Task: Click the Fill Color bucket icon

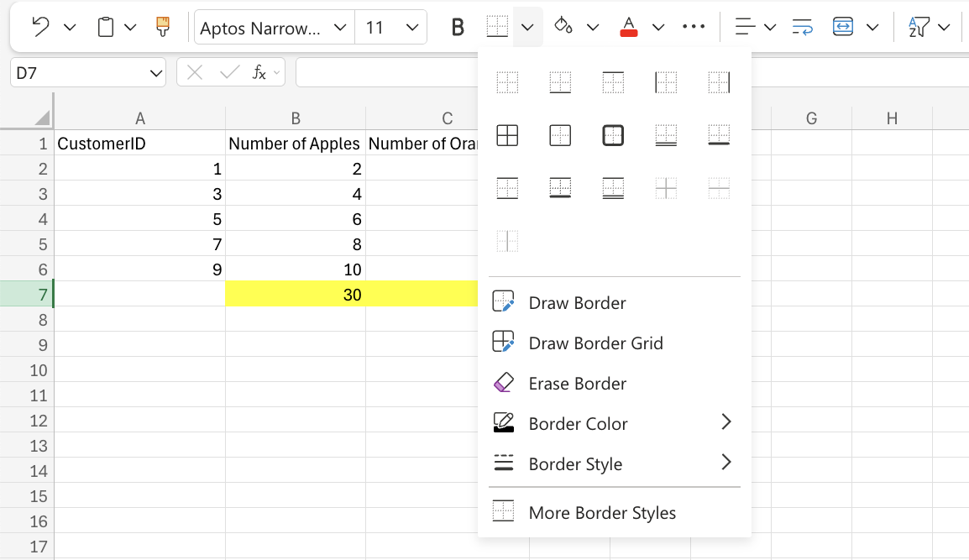Action: tap(563, 26)
